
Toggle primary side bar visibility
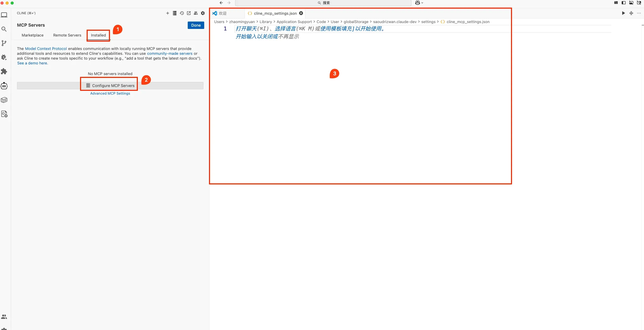click(x=623, y=3)
